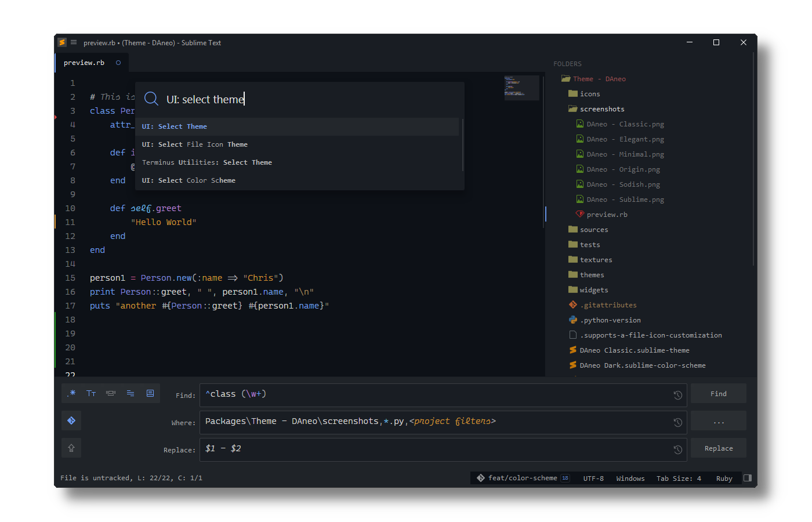
Task: Toggle show context in find results
Action: (x=130, y=393)
